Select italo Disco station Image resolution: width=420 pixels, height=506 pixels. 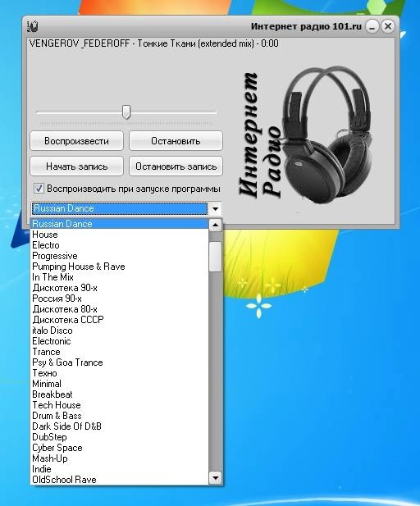tap(120, 330)
